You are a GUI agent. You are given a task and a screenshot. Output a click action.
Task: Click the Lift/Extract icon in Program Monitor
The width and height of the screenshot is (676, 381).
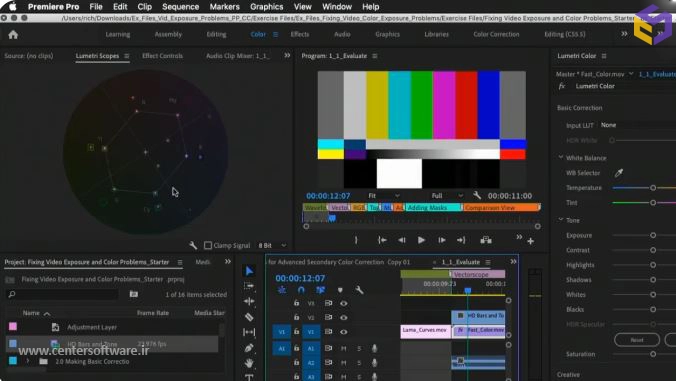(486, 240)
